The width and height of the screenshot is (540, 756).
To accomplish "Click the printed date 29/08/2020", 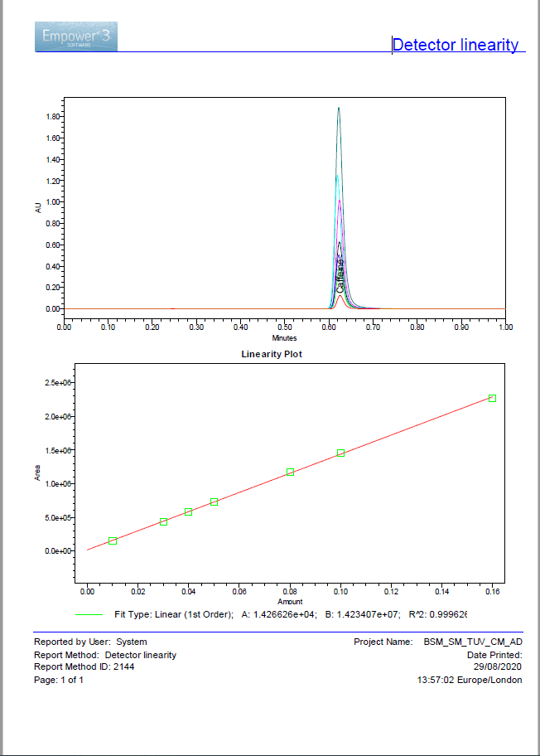I will [495, 666].
